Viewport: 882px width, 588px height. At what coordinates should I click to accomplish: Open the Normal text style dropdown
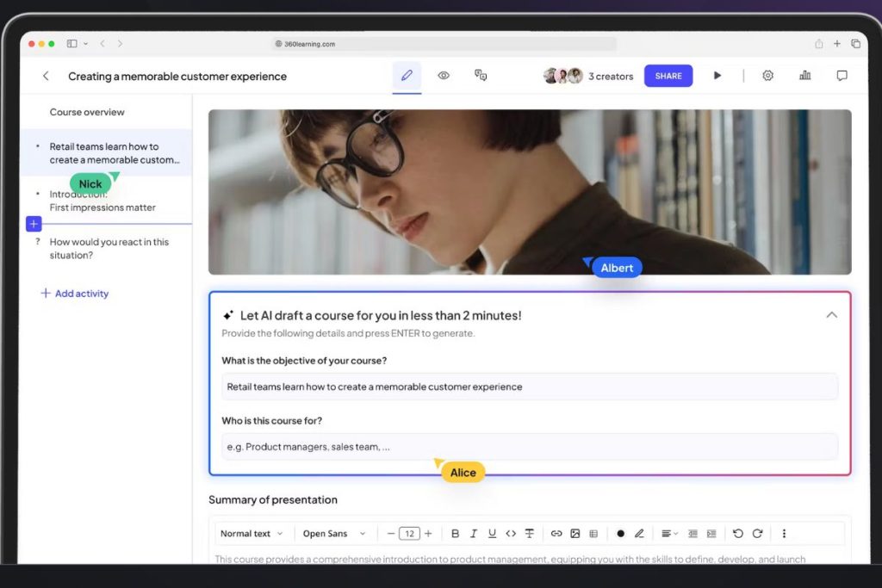pyautogui.click(x=252, y=534)
